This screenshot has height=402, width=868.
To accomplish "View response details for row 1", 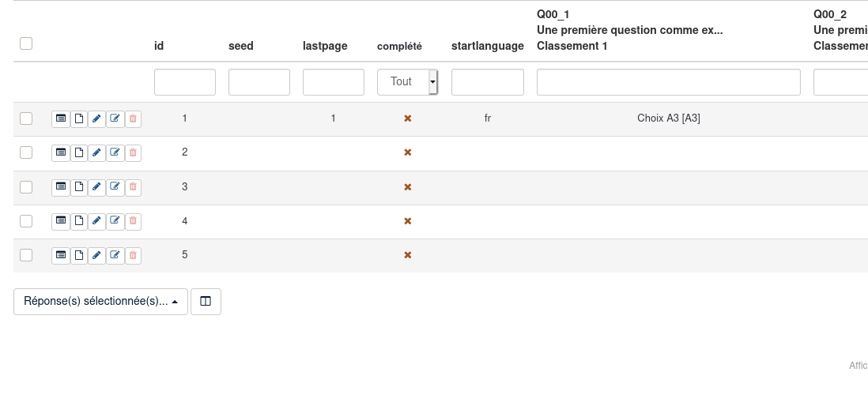I will click(x=61, y=118).
